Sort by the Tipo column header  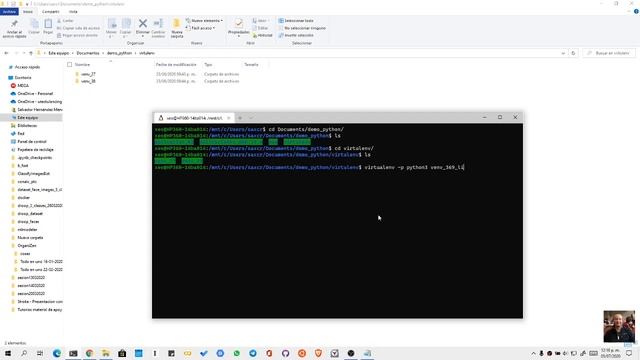pyautogui.click(x=208, y=64)
